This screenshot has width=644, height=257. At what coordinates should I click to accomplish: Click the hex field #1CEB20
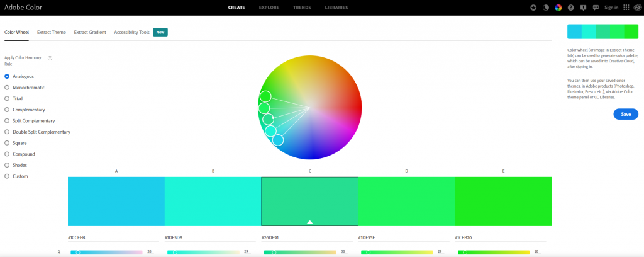pyautogui.click(x=500, y=237)
